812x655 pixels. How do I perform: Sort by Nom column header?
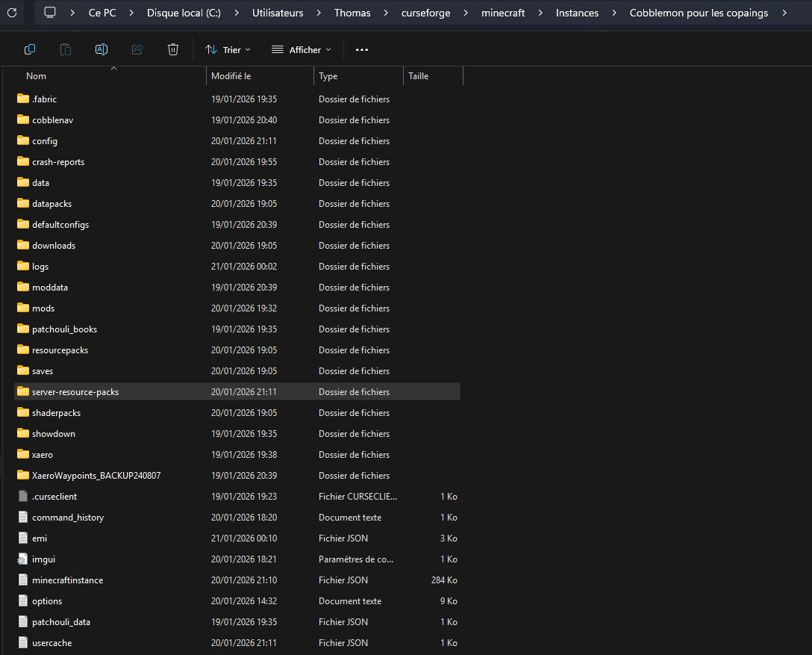(36, 76)
